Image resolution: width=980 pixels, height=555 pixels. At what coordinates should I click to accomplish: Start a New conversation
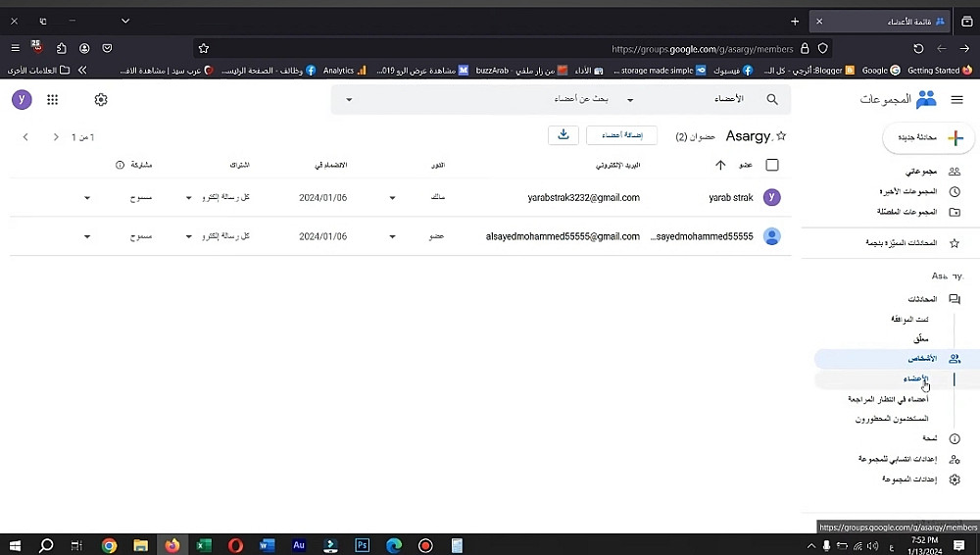coord(929,137)
